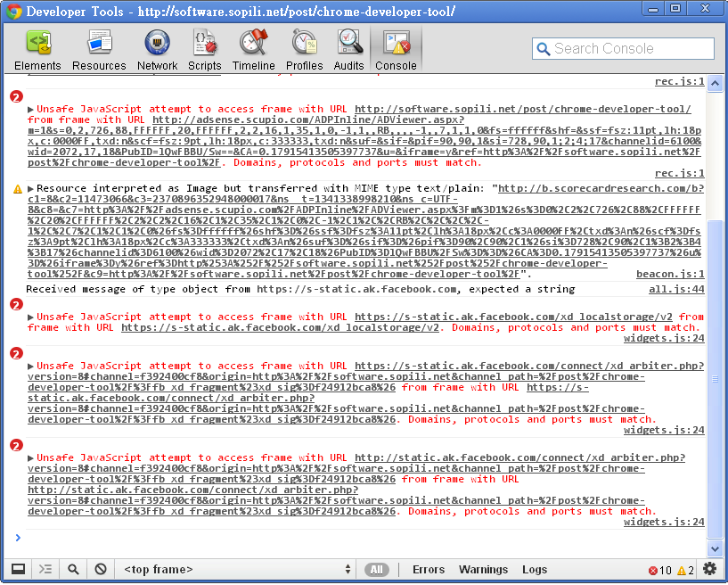The height and width of the screenshot is (585, 728).
Task: Open the rec.js:1 link at top of console
Action: pyautogui.click(x=680, y=82)
